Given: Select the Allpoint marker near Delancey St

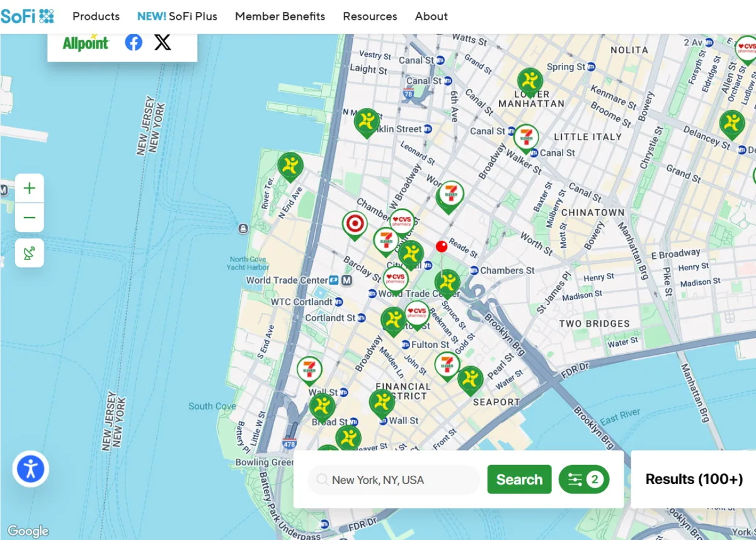Looking at the screenshot, I should tap(732, 125).
